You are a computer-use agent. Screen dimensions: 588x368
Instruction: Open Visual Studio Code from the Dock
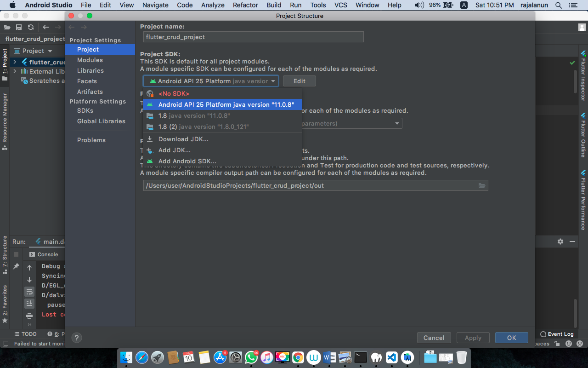pos(391,357)
